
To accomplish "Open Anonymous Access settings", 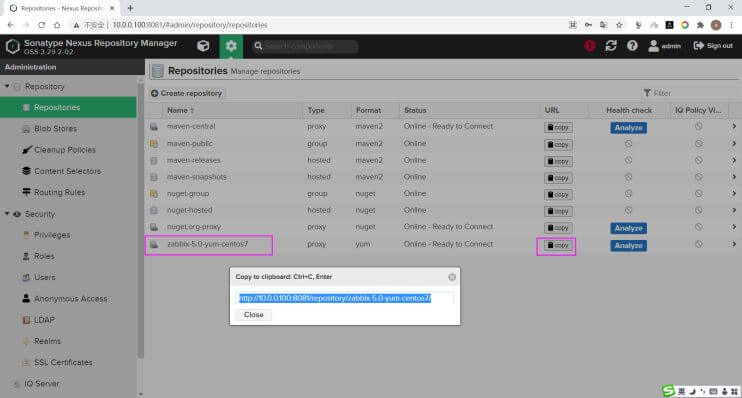I will [70, 299].
